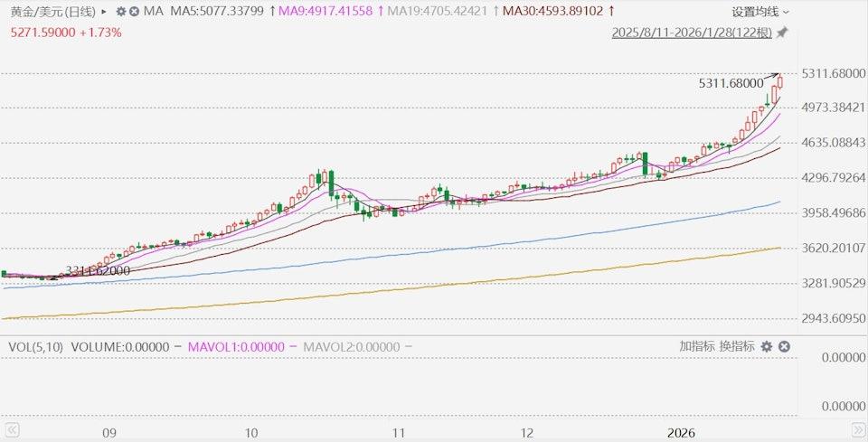Pin the date range with pushpin icon
Screen dimensions: 868x442
(781, 33)
